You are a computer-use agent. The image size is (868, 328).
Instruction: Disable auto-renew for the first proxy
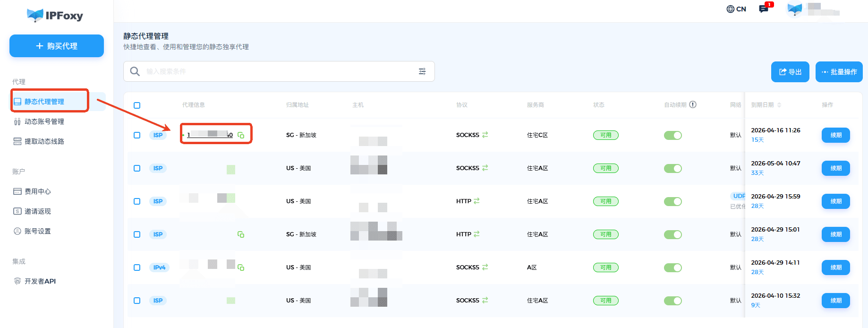672,135
